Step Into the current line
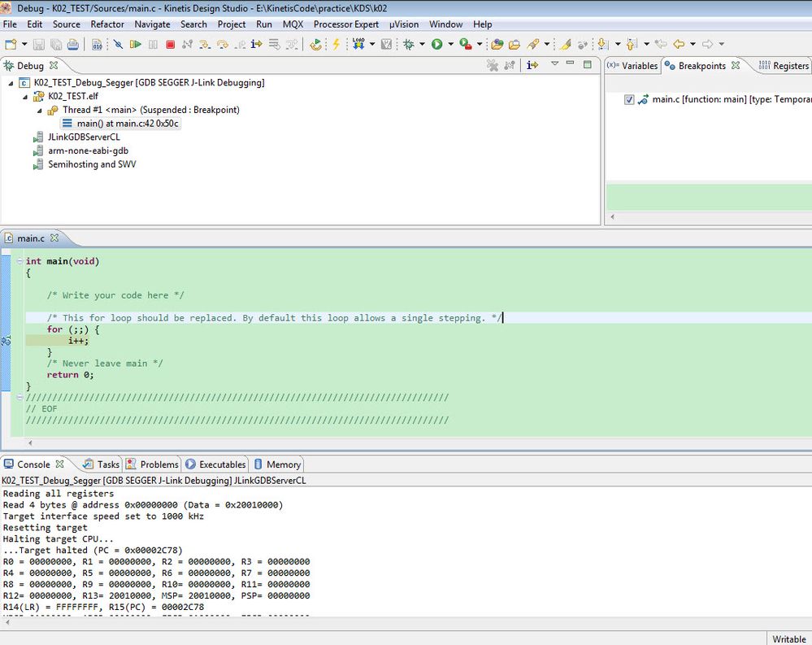812x645 pixels. pyautogui.click(x=205, y=45)
